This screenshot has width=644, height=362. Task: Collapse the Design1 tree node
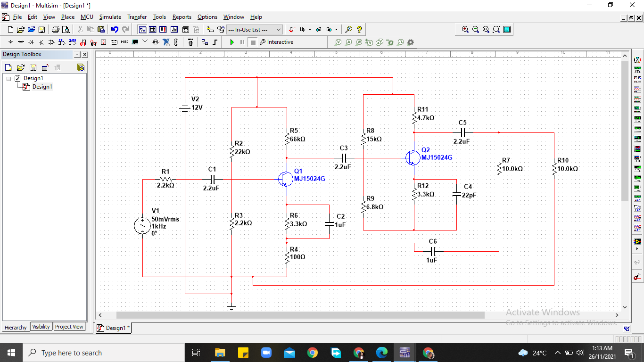pyautogui.click(x=9, y=78)
